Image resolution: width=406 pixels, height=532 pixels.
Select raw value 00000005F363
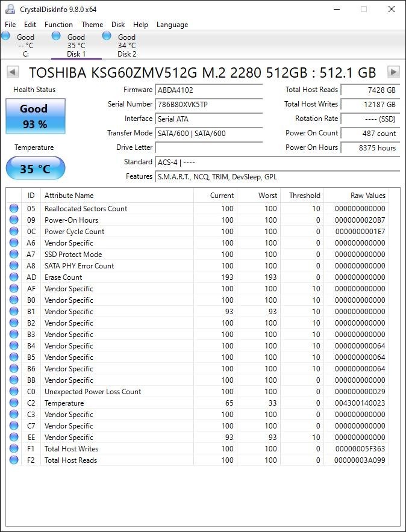click(360, 448)
